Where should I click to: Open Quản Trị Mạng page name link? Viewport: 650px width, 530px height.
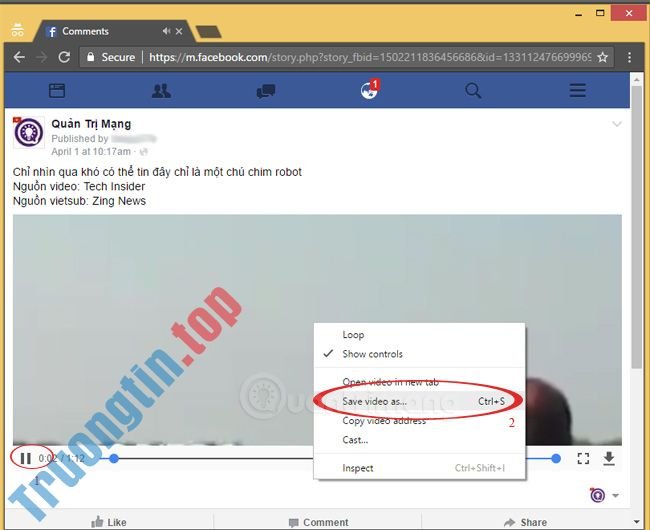[x=91, y=124]
